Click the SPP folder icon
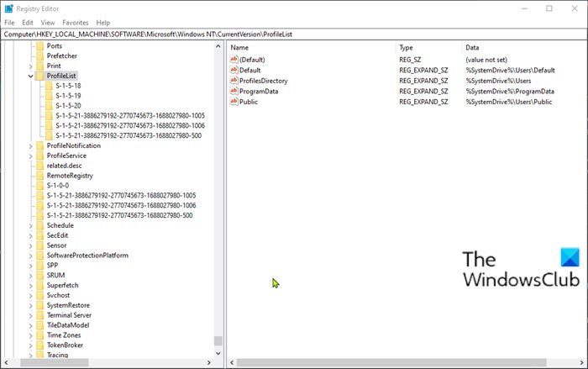 point(40,265)
